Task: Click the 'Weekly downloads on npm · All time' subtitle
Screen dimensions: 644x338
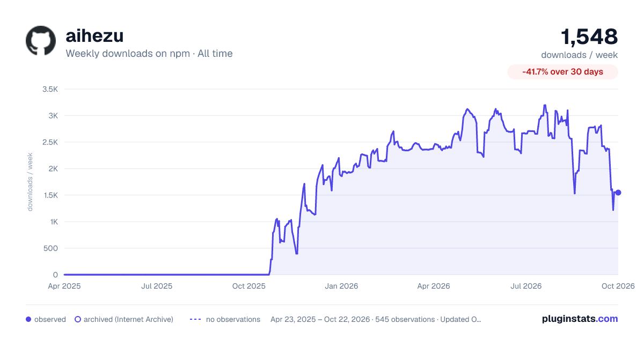Action: pos(149,54)
